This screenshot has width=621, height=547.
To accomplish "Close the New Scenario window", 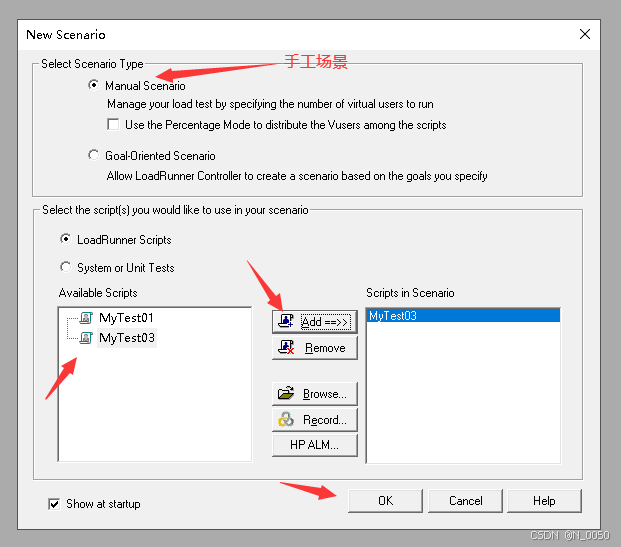I will click(585, 34).
